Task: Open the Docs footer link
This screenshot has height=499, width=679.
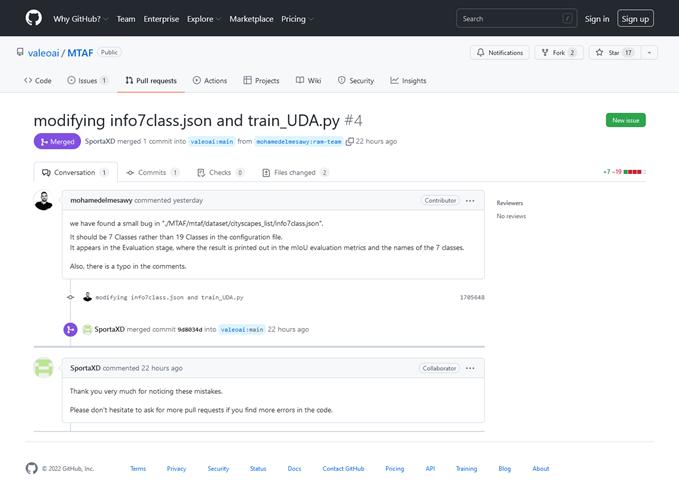Action: (294, 469)
